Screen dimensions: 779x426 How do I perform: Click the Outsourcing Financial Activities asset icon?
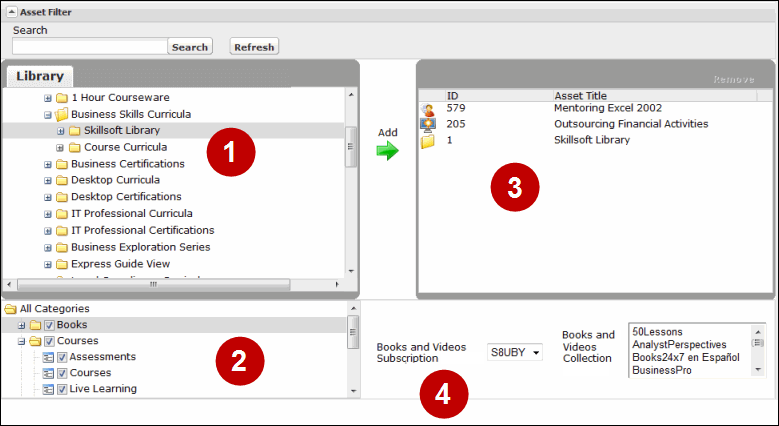pyautogui.click(x=428, y=125)
